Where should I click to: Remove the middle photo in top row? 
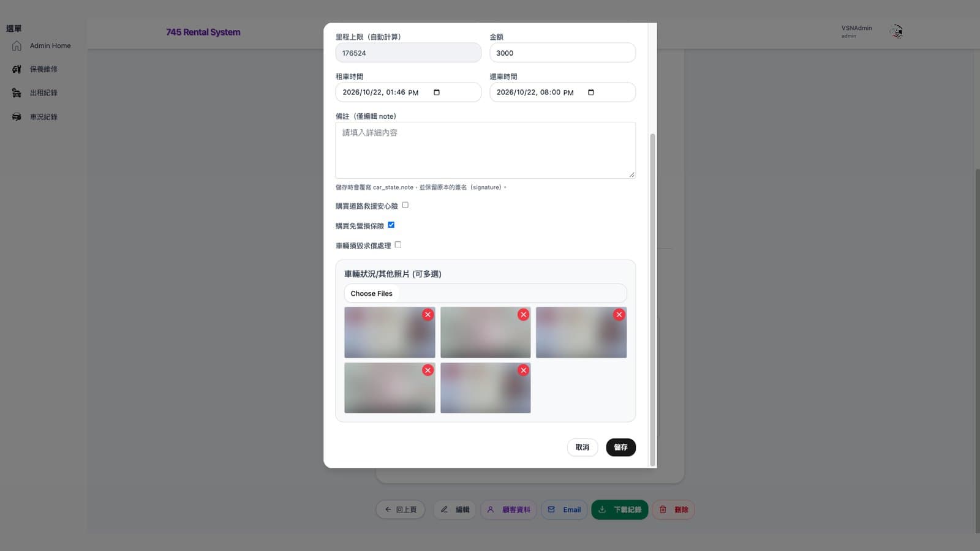tap(523, 315)
